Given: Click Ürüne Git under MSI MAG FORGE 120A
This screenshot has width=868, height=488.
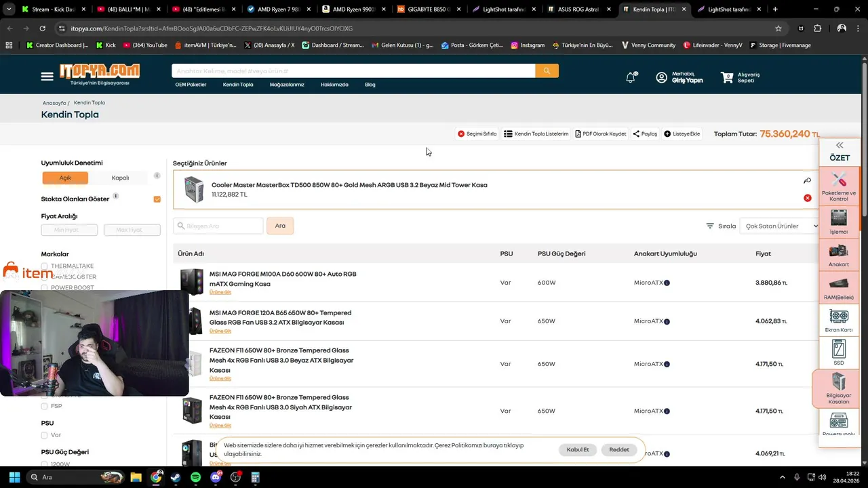Looking at the screenshot, I should point(220,331).
